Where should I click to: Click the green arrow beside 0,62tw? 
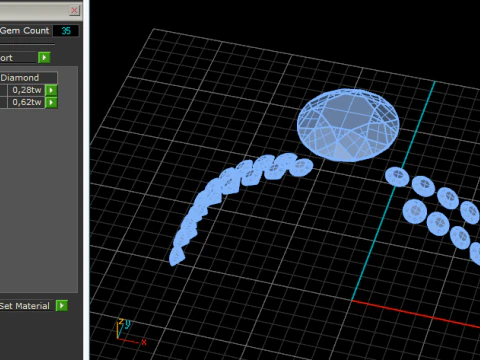[x=51, y=102]
